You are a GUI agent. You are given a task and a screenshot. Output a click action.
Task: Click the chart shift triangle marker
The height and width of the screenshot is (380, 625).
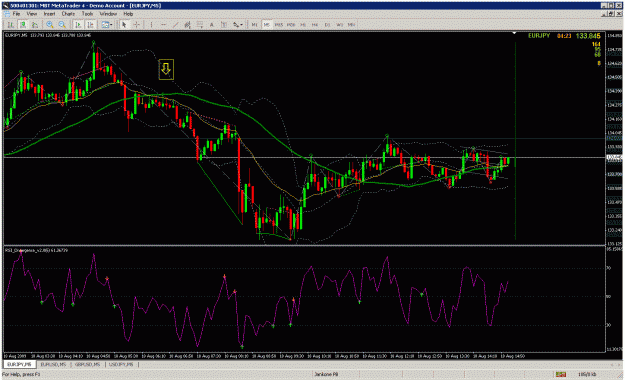click(x=514, y=33)
